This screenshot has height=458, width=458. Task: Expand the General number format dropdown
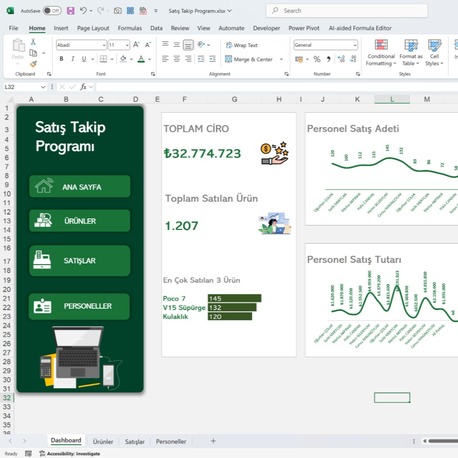(x=355, y=45)
